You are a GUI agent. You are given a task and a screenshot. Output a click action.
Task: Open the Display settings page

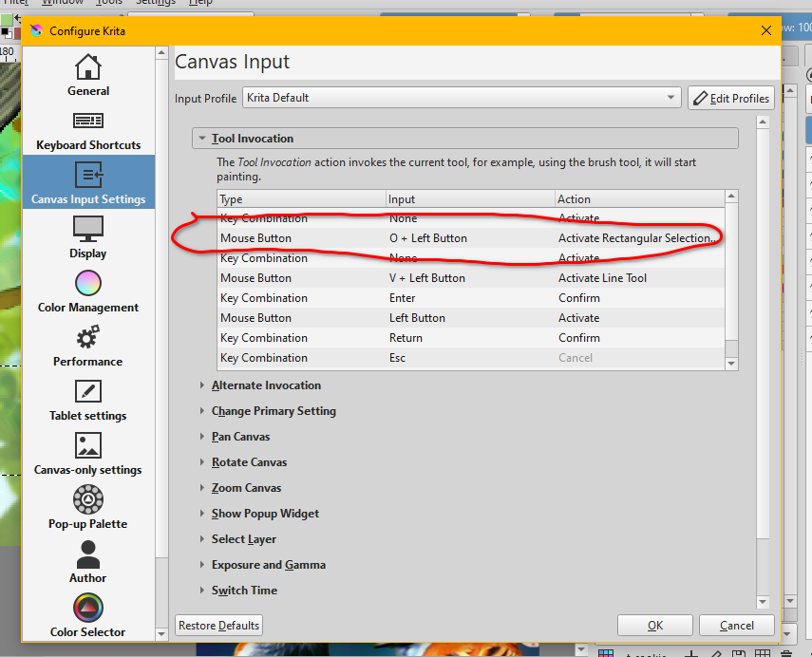pos(88,237)
